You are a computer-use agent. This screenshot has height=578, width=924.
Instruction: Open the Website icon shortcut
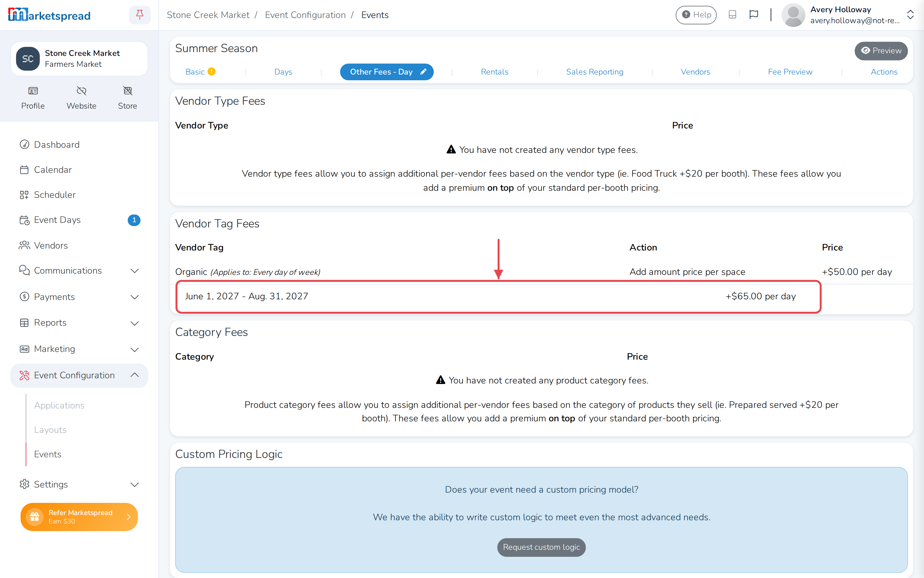[x=81, y=98]
